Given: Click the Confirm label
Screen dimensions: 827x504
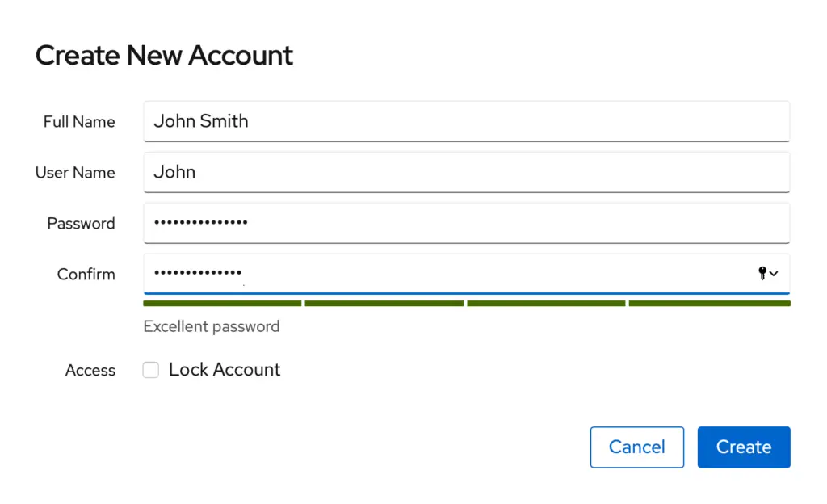Looking at the screenshot, I should click(x=86, y=274).
